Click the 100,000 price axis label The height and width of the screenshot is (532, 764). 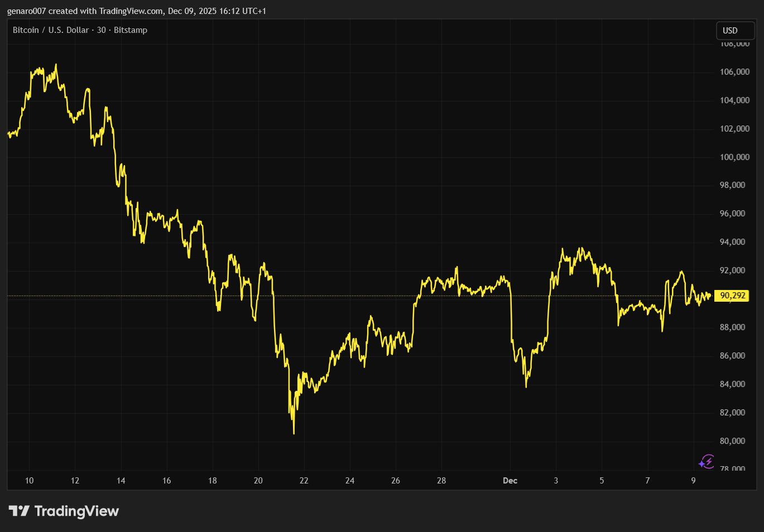pyautogui.click(x=734, y=157)
